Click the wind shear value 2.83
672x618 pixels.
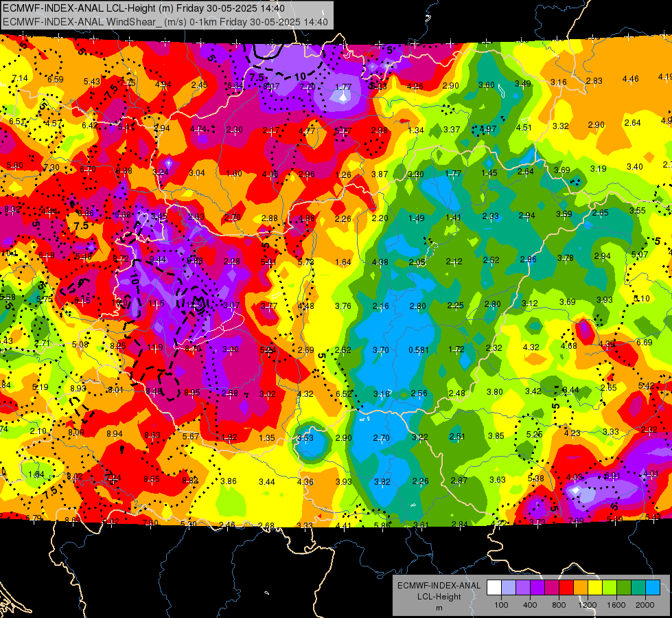tap(594, 80)
